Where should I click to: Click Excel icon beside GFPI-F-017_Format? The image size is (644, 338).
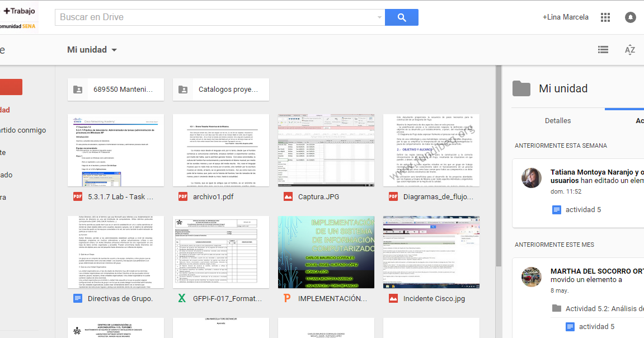pos(182,299)
